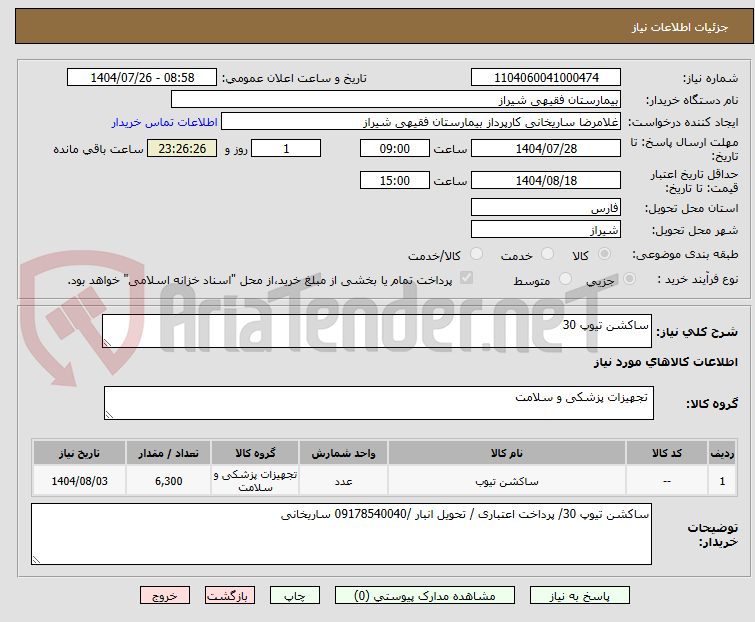755x622 pixels.
Task: Click the کد کالا column header
Action: (x=666, y=453)
